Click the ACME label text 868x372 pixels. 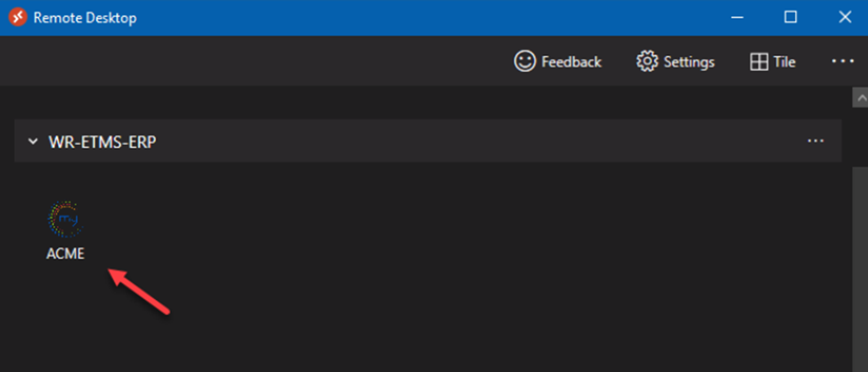(x=65, y=254)
